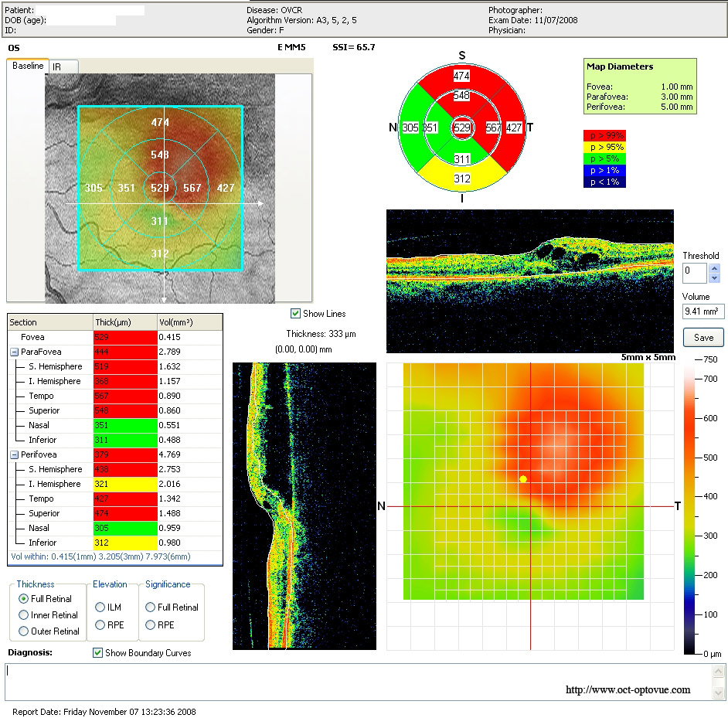The height and width of the screenshot is (718, 728).
Task: Click the Thick(µm) column header
Action: coord(125,322)
